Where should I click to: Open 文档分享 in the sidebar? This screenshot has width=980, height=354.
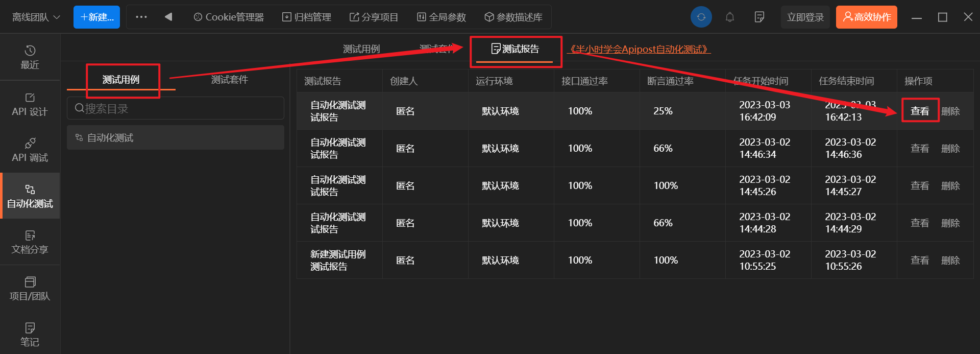point(30,242)
